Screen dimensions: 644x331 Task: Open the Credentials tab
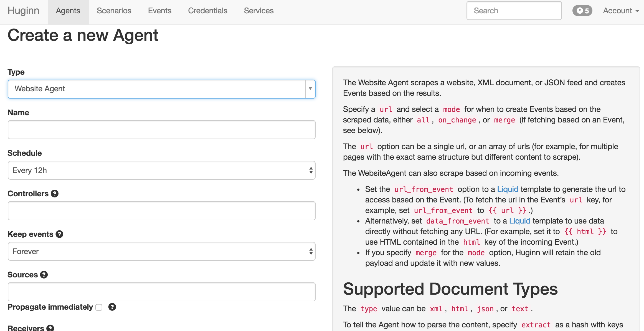click(207, 11)
